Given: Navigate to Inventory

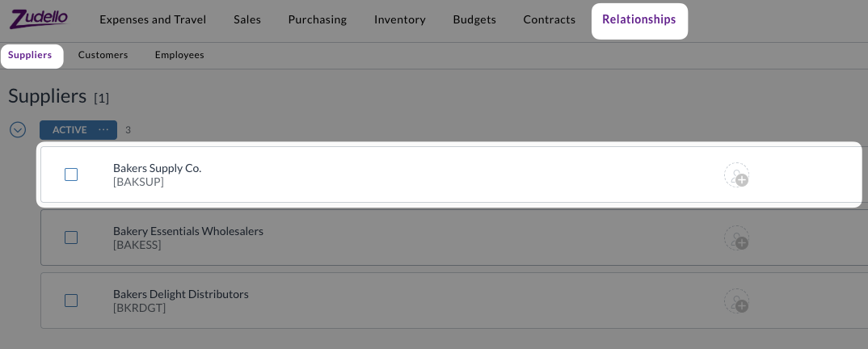Looking at the screenshot, I should tap(400, 19).
